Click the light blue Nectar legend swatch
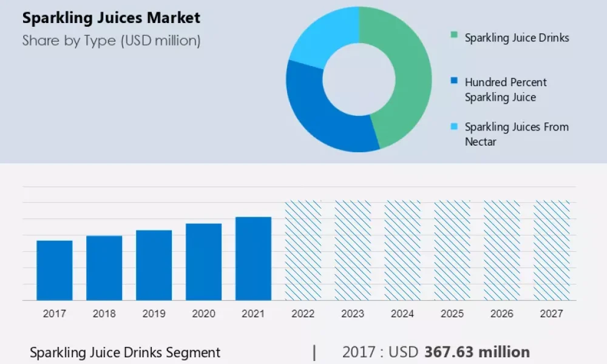The width and height of the screenshot is (607, 364). (454, 126)
